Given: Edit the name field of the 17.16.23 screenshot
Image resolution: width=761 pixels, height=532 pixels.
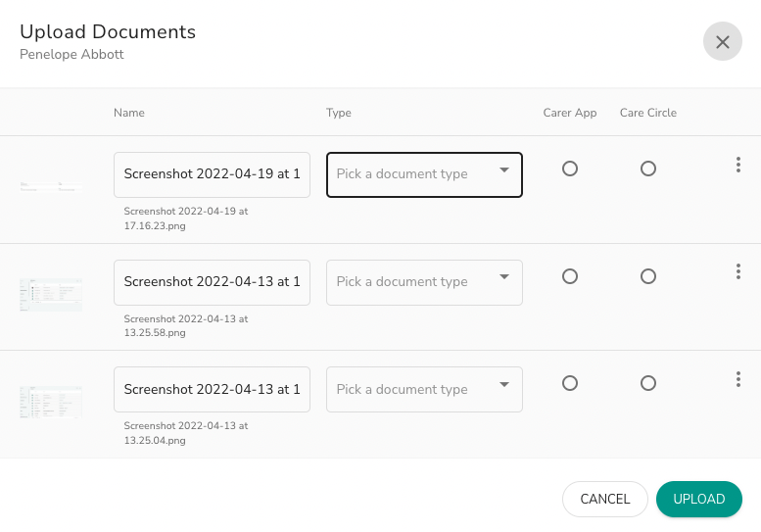Looking at the screenshot, I should pyautogui.click(x=213, y=174).
